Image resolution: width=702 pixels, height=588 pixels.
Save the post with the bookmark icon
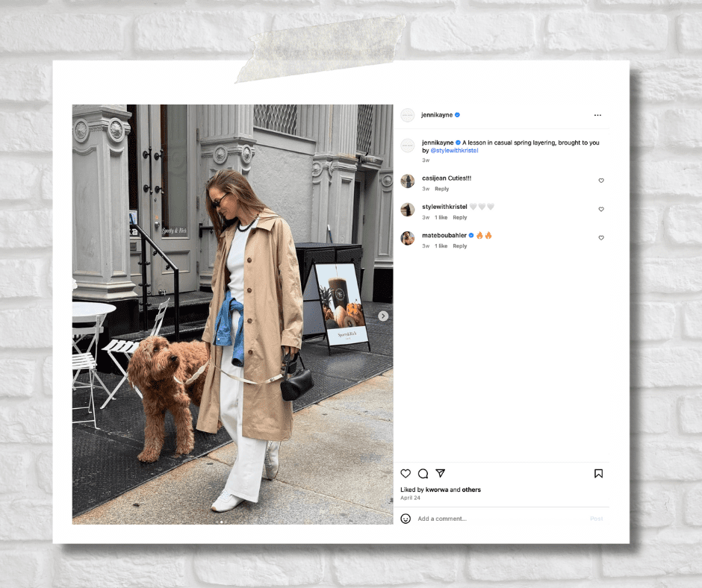(x=598, y=473)
